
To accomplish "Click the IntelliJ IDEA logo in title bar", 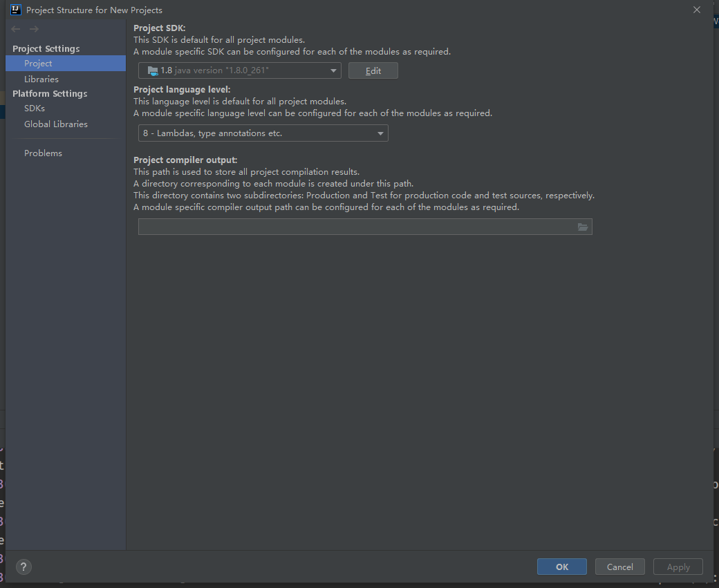I will pyautogui.click(x=16, y=10).
